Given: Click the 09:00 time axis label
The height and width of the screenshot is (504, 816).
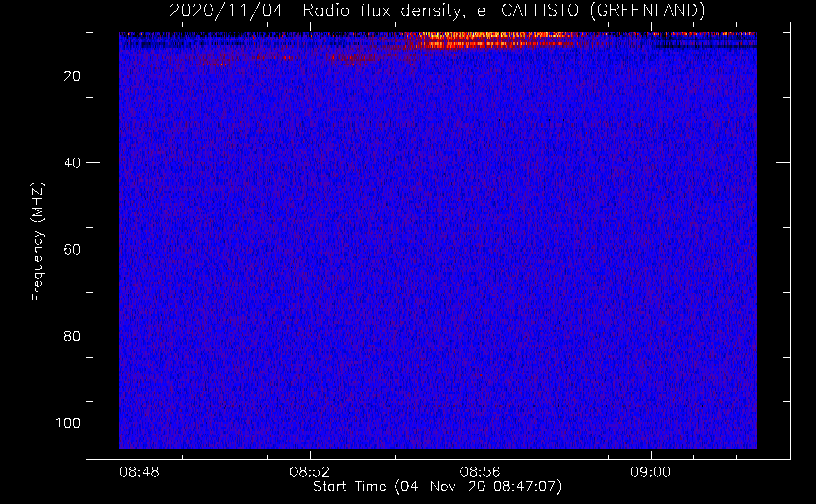Looking at the screenshot, I should (x=651, y=472).
